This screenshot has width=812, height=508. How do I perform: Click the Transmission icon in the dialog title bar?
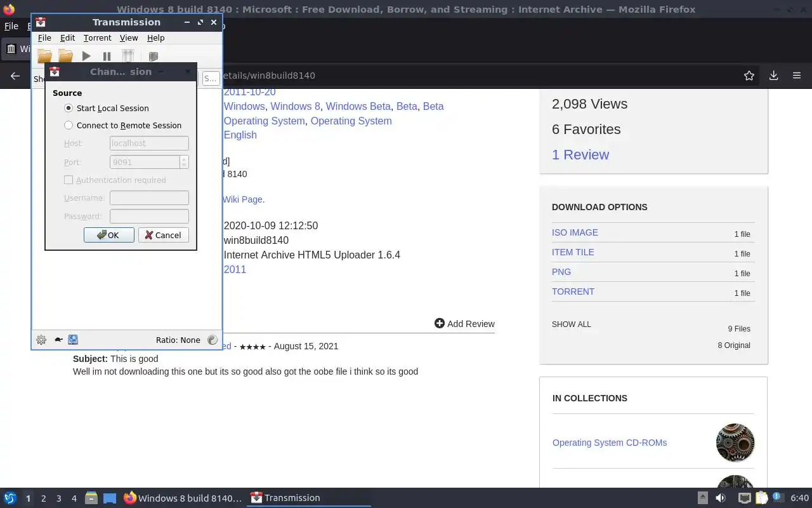point(55,72)
